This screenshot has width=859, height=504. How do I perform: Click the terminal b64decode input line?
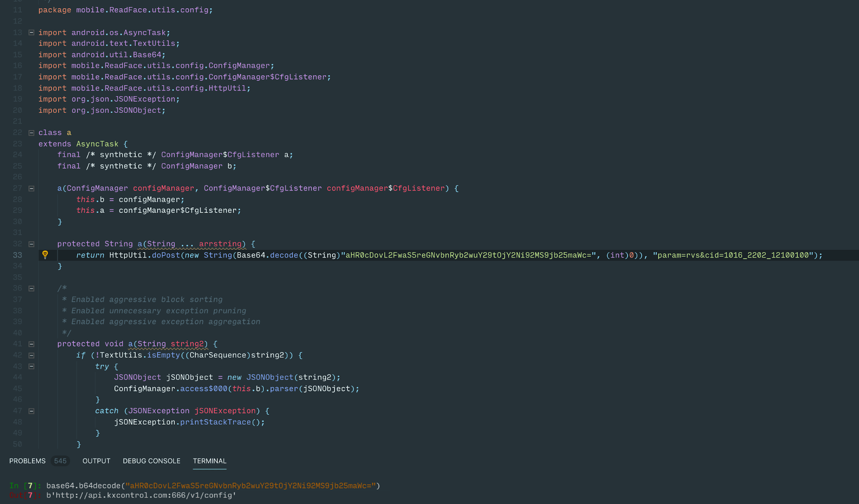click(213, 486)
